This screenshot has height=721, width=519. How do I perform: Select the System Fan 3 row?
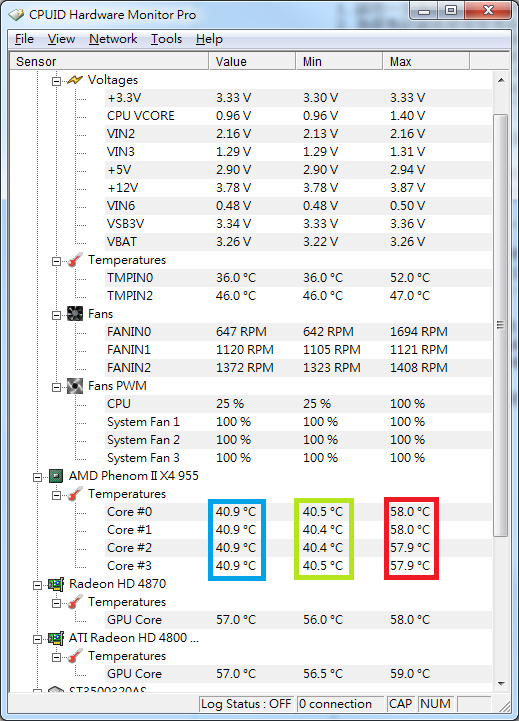coord(298,458)
